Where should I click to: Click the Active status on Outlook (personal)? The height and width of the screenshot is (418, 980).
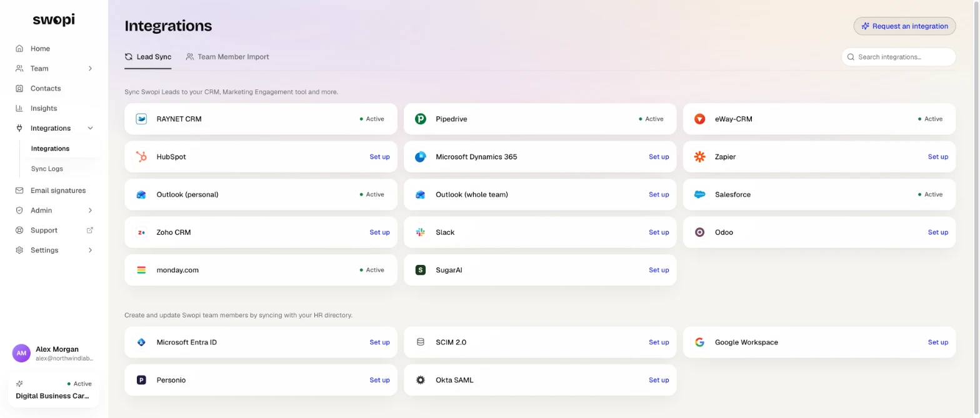click(x=372, y=194)
